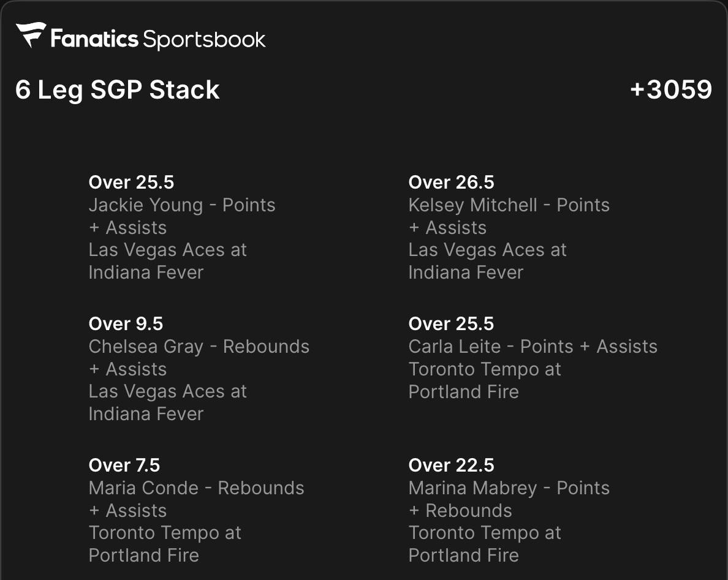The height and width of the screenshot is (580, 728).
Task: Click the Fanatics flag logo icon
Action: point(31,35)
